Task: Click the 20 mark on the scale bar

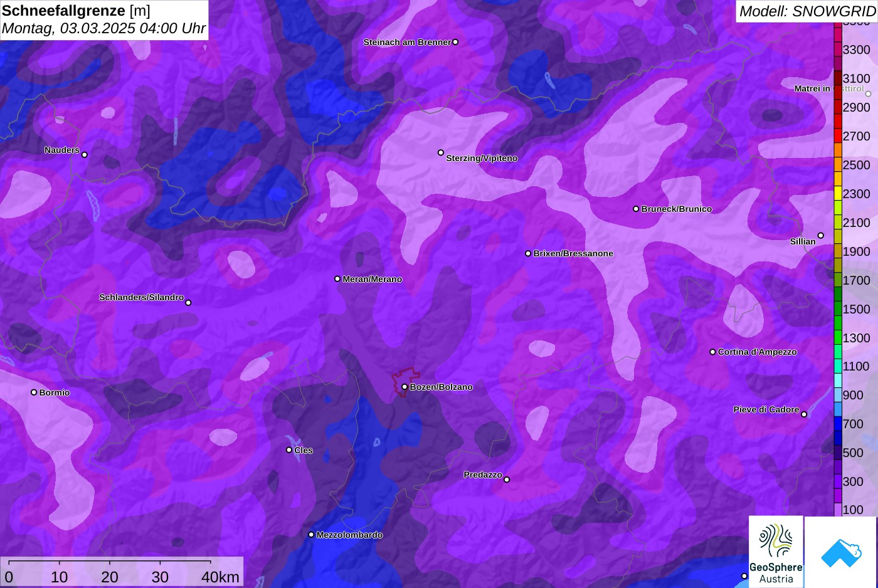Action: [x=110, y=577]
